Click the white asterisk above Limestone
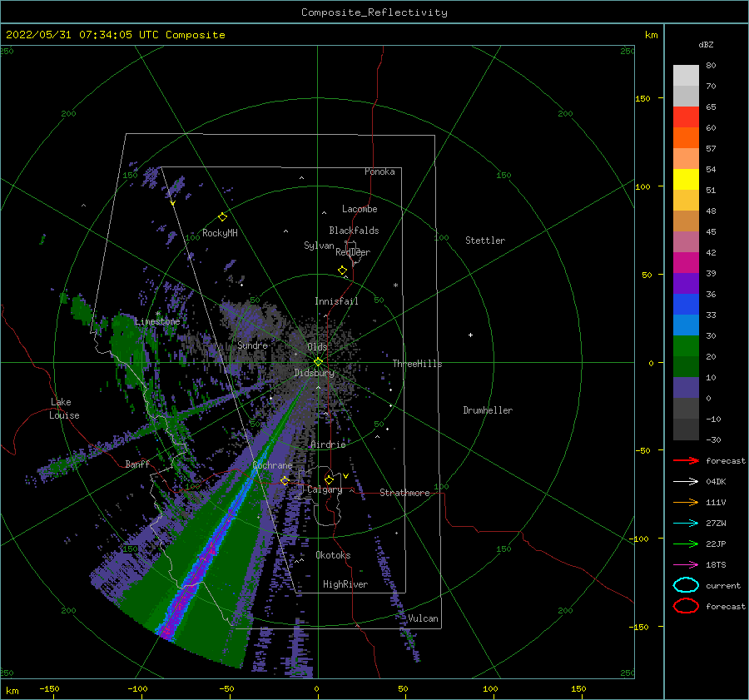Screen dimensions: 749x700 tap(158, 314)
